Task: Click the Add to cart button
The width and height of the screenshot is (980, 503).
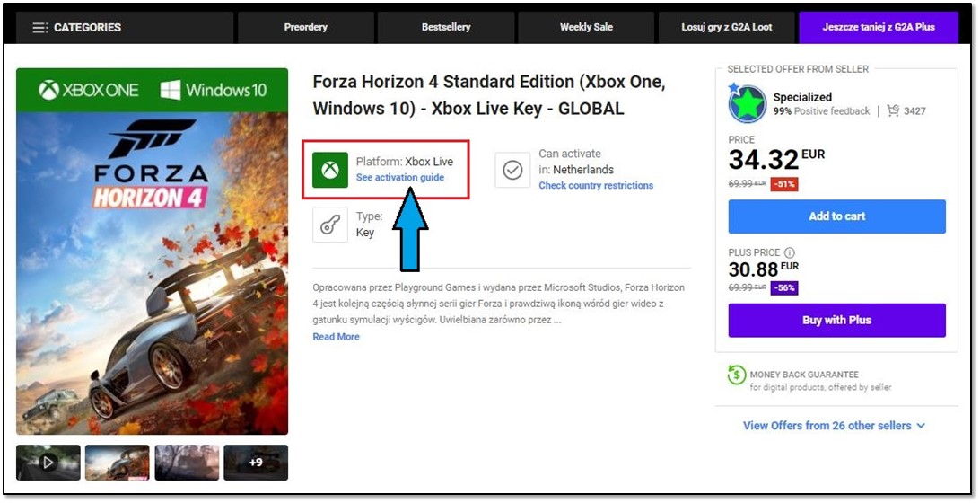Action: coord(837,216)
